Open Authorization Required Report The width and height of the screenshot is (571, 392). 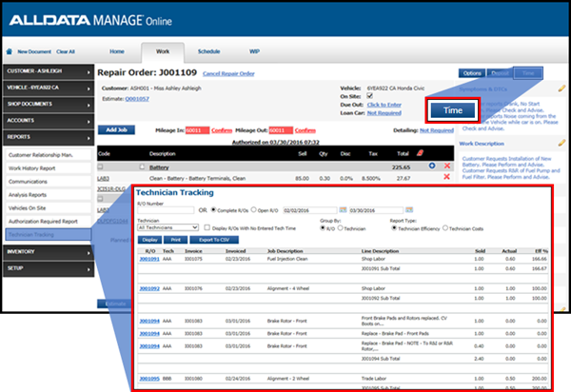[x=49, y=222]
